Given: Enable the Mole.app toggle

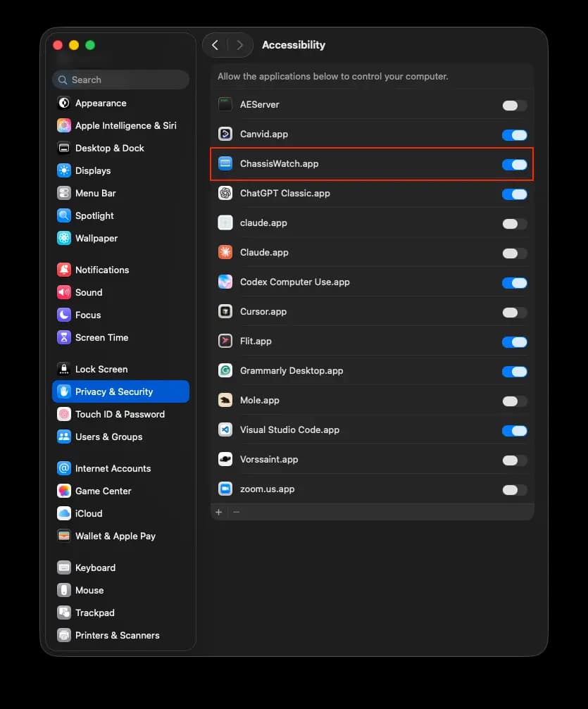Looking at the screenshot, I should click(x=514, y=401).
